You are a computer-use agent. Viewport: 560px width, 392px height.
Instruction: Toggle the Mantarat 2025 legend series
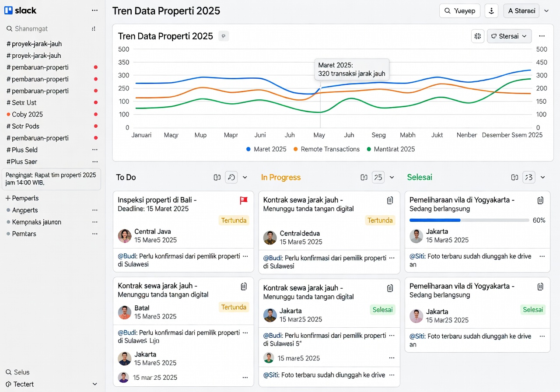click(391, 149)
